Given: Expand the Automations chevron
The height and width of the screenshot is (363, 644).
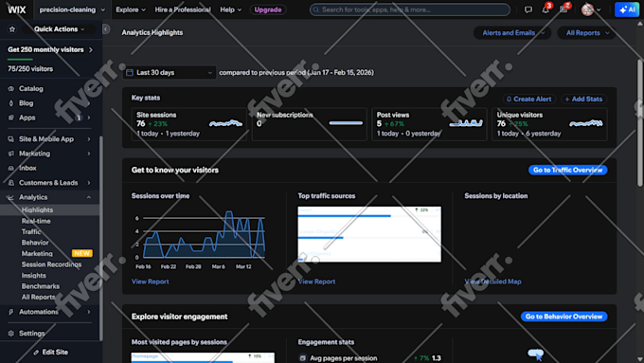Looking at the screenshot, I should pyautogui.click(x=89, y=312).
